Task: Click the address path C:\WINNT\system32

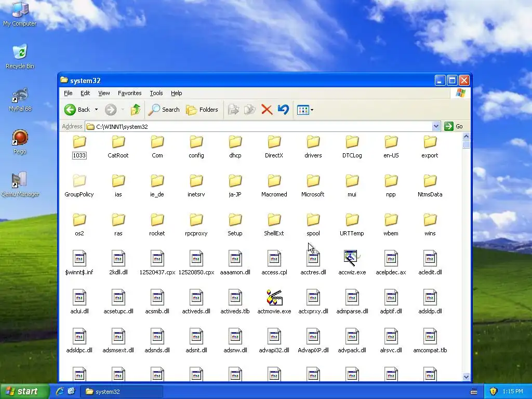Action: pyautogui.click(x=122, y=127)
